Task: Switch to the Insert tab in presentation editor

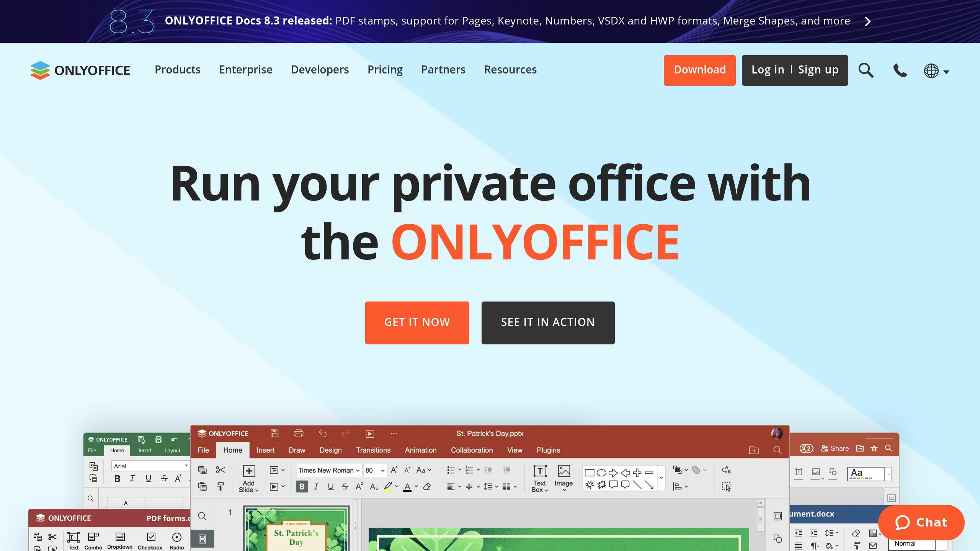Action: pyautogui.click(x=265, y=450)
